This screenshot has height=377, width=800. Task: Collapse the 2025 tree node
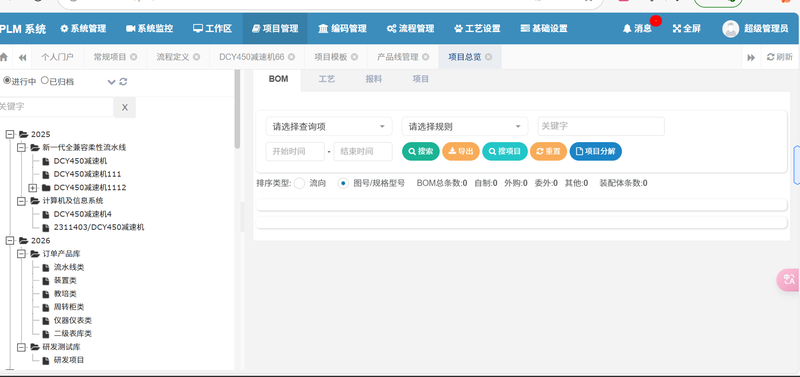pos(9,134)
